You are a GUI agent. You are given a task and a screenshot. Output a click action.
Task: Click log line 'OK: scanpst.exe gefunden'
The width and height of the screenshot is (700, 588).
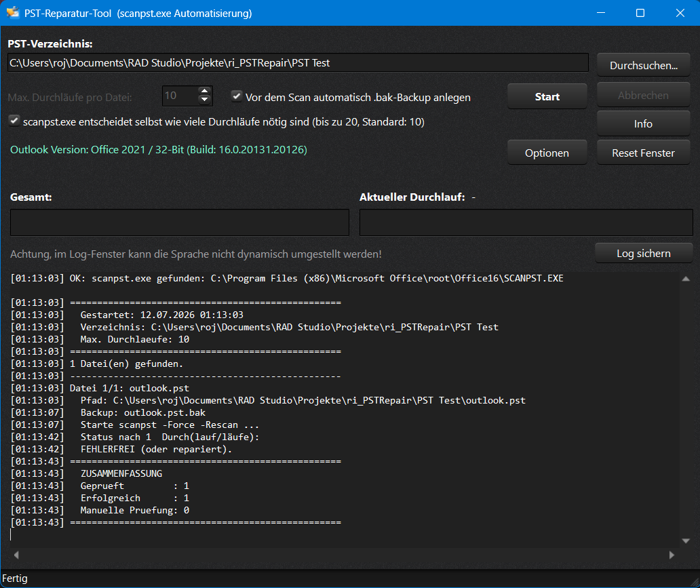pos(317,278)
